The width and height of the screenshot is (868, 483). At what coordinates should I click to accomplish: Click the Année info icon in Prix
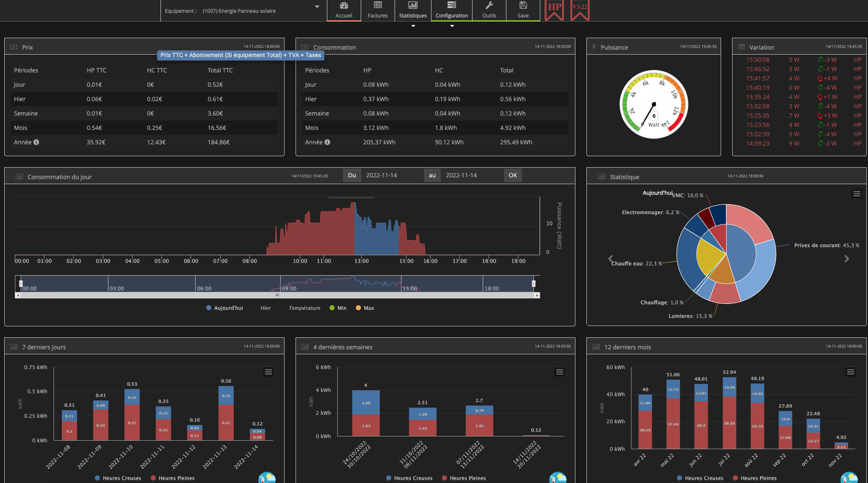point(36,142)
